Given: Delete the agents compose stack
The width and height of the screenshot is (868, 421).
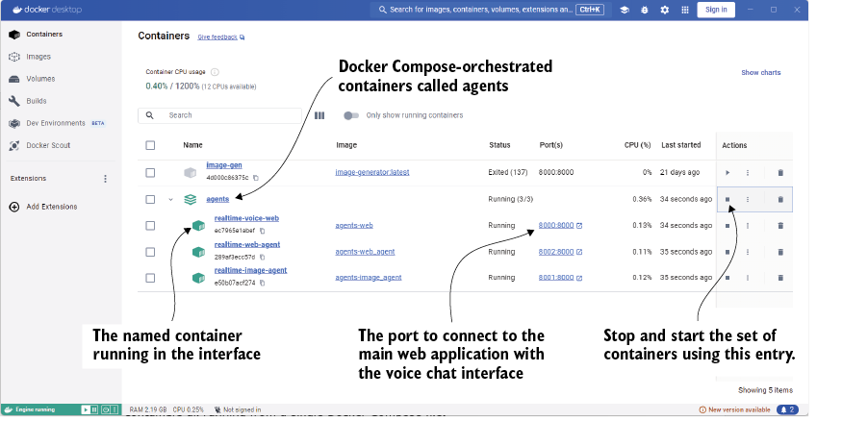Looking at the screenshot, I should click(x=780, y=199).
